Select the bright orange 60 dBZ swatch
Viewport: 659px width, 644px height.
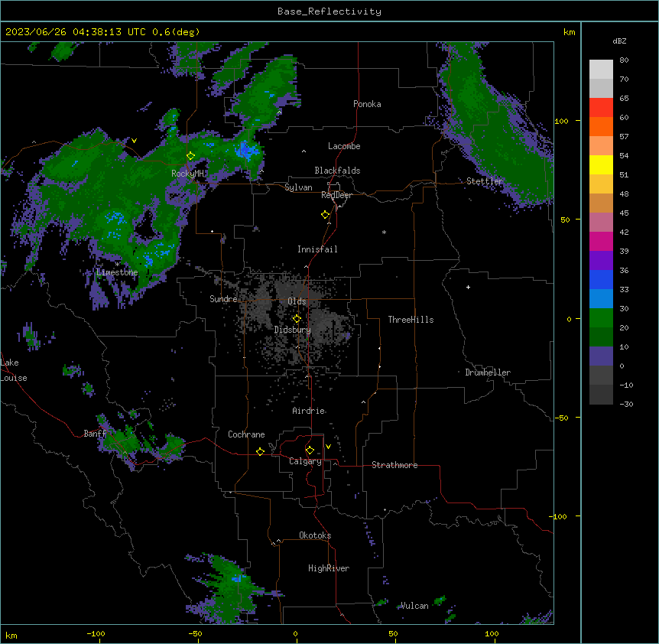coord(601,126)
